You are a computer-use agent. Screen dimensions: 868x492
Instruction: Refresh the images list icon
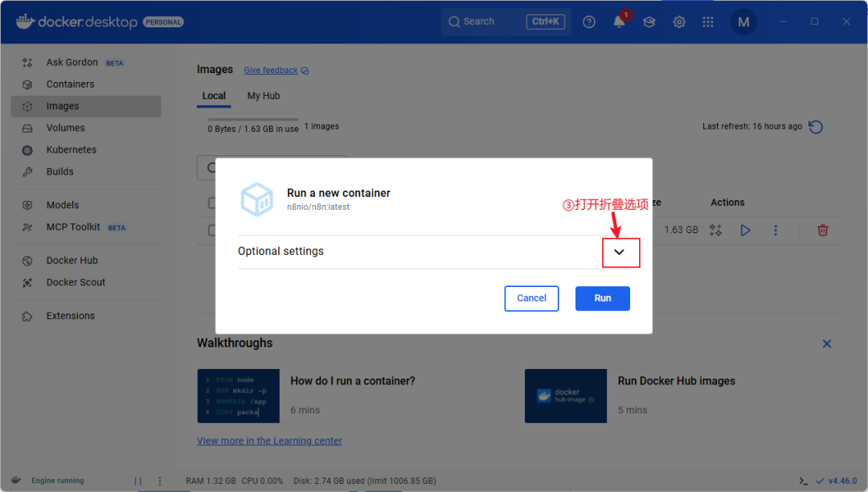pos(816,127)
